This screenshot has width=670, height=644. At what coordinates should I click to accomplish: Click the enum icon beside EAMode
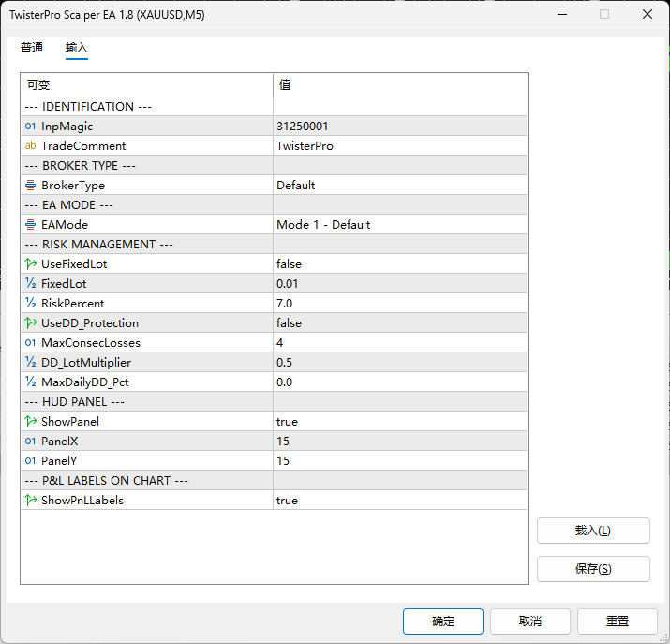tap(30, 224)
